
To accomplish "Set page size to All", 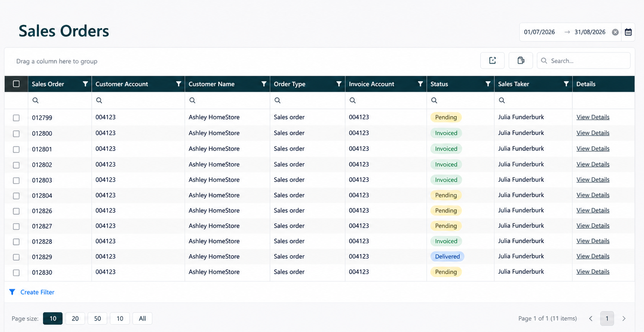I will [x=142, y=318].
